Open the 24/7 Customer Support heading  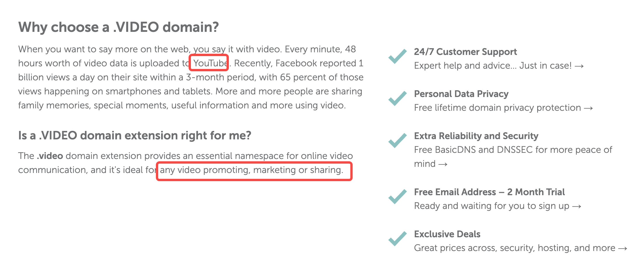[465, 52]
